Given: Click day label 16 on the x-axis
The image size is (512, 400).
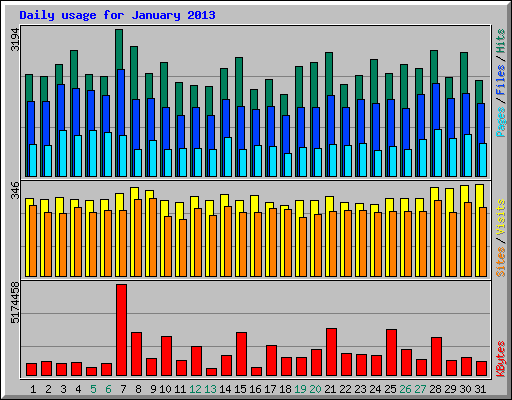Looking at the screenshot, I should tap(255, 389).
